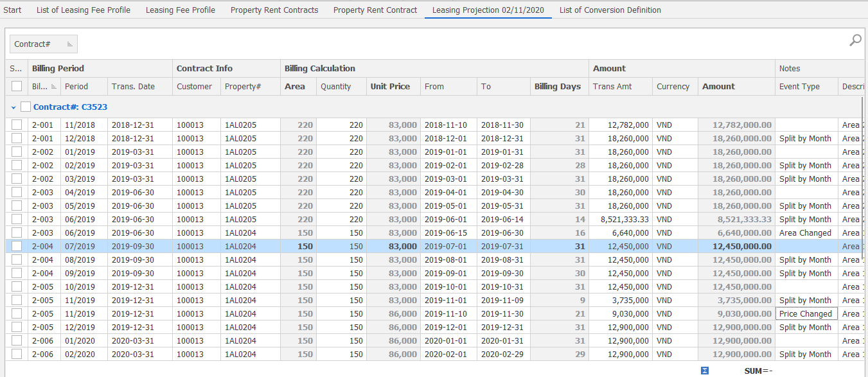Click the search magnifier icon
Image resolution: width=868 pixels, height=377 pixels.
click(x=855, y=40)
